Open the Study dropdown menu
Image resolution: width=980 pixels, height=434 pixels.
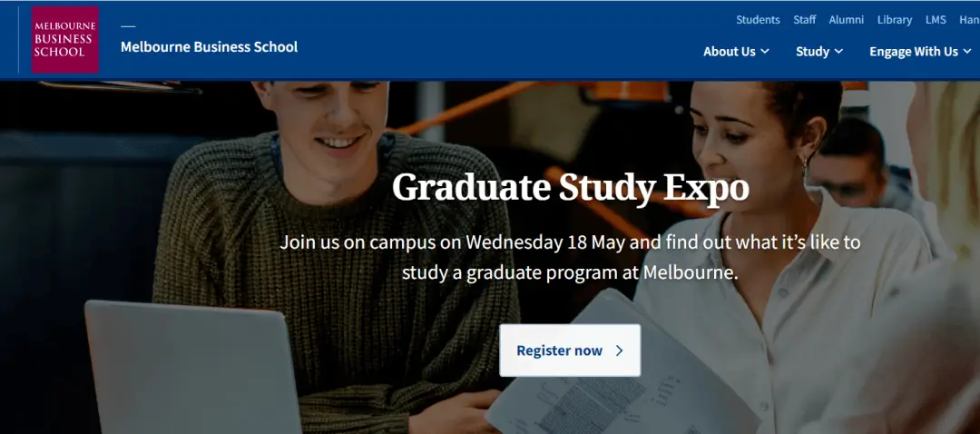pos(813,52)
